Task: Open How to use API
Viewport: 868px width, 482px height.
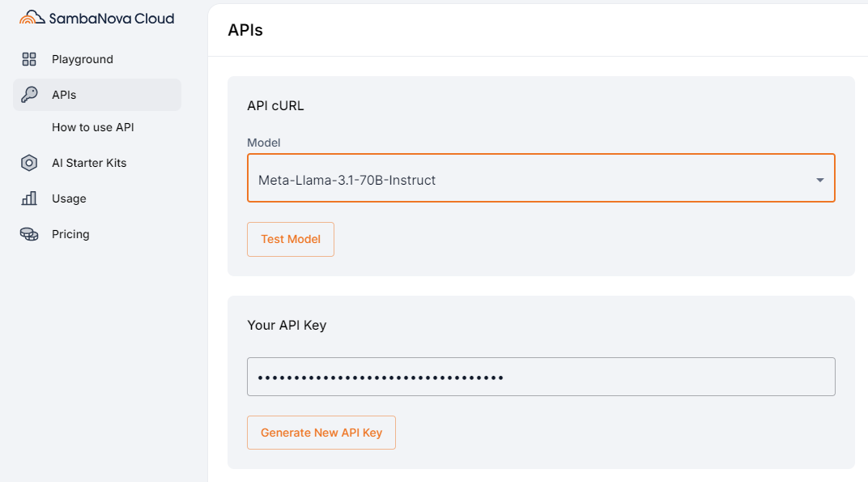Action: (93, 127)
